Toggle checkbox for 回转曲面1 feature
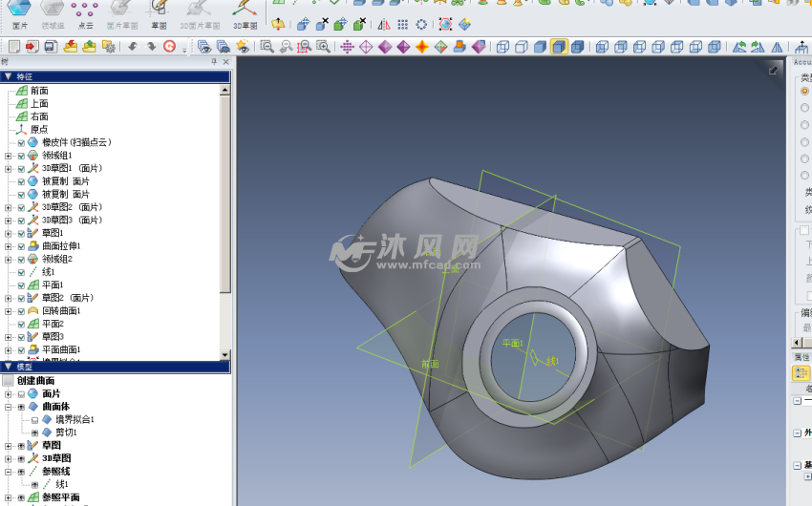Viewport: 812px width, 506px height. tap(21, 311)
